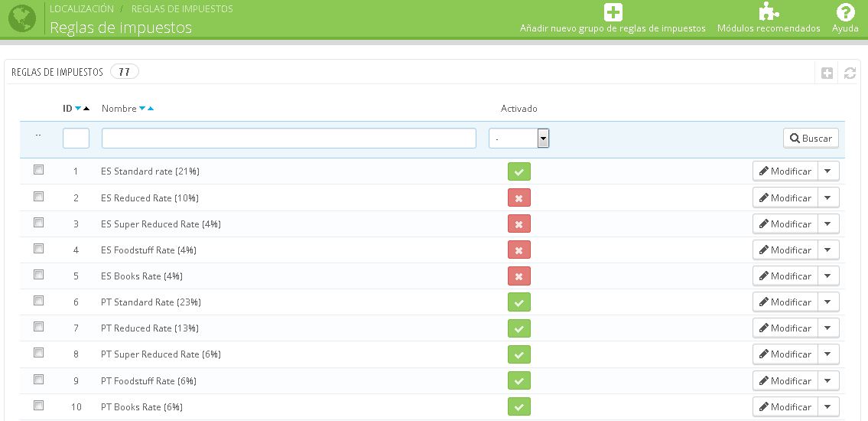
Task: Enable ES Books Rate (4%) status
Action: point(519,276)
